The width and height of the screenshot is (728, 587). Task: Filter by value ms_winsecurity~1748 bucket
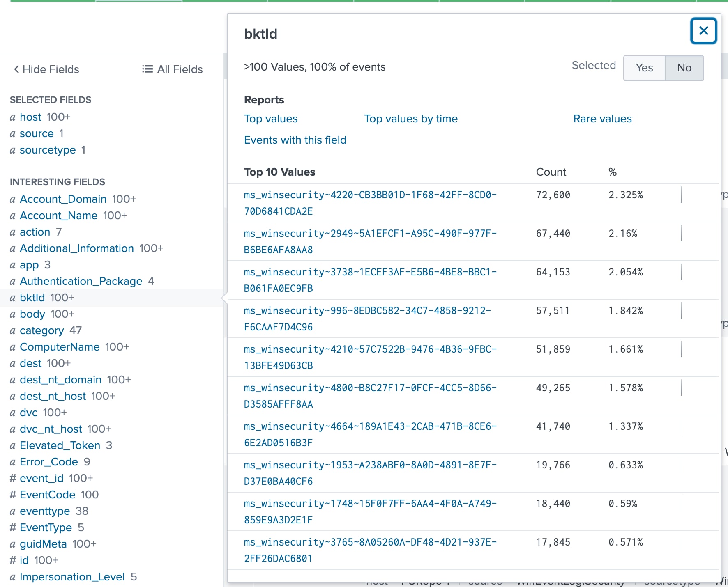[371, 511]
